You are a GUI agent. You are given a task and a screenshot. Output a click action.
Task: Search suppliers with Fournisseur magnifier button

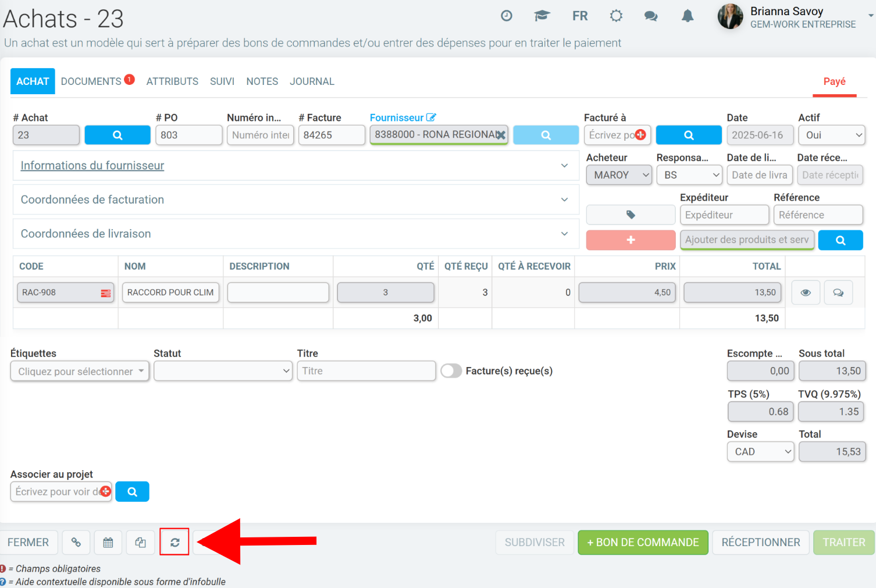(546, 135)
